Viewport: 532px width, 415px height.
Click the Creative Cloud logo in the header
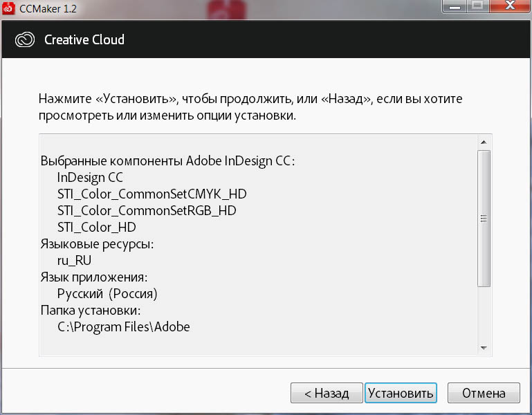[x=25, y=39]
